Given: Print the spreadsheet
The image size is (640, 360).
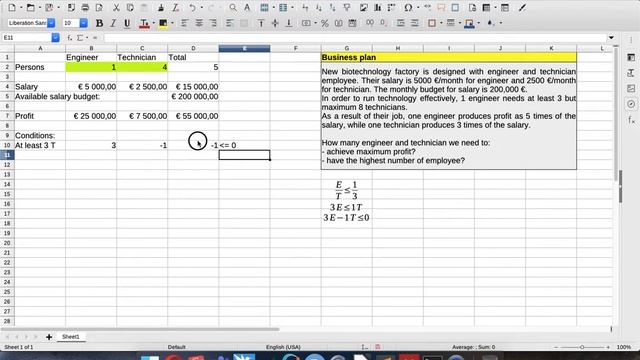Looking at the screenshot, I should tap(85, 7).
